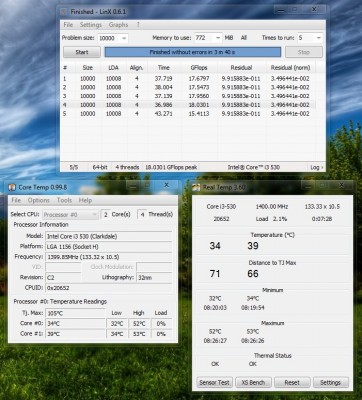362x400 pixels.
Task: Click the Load 2.1% value in Real Temp
Action: [271, 219]
